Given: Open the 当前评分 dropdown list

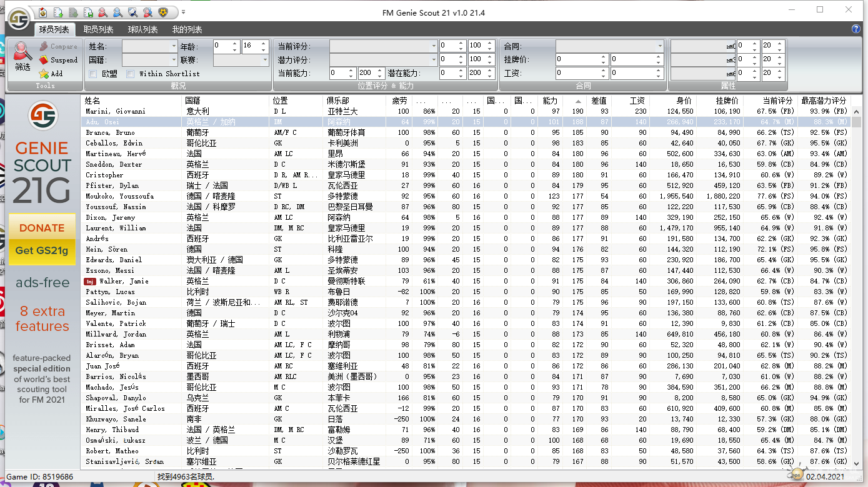Looking at the screenshot, I should point(434,46).
